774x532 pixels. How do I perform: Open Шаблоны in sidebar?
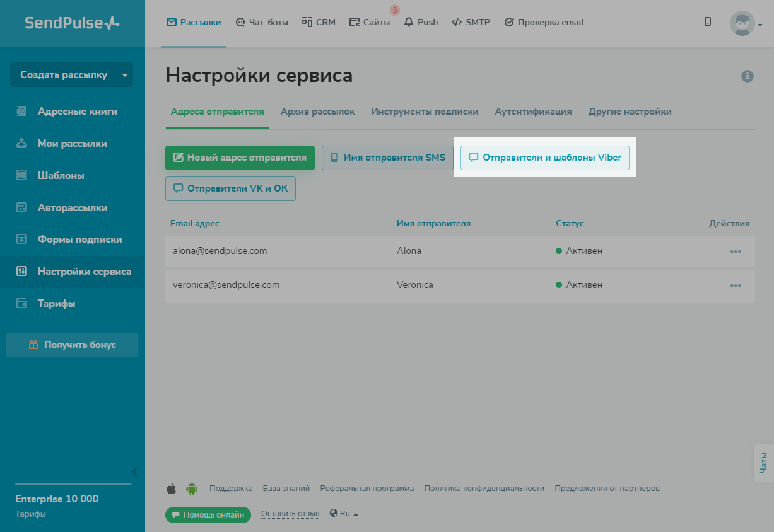(61, 176)
